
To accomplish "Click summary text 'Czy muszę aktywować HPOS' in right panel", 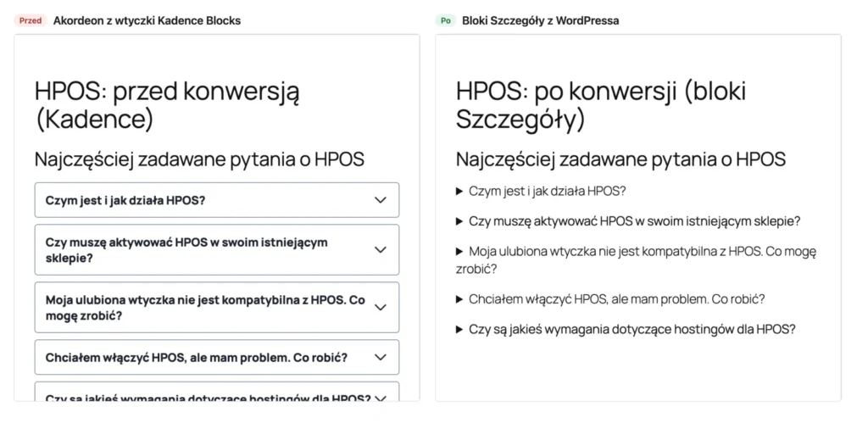I will point(634,221).
